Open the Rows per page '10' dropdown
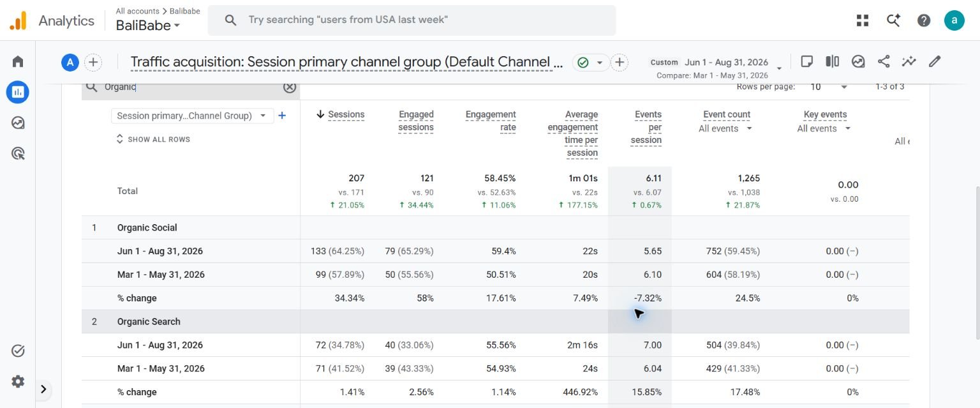This screenshot has height=408, width=980. (829, 86)
